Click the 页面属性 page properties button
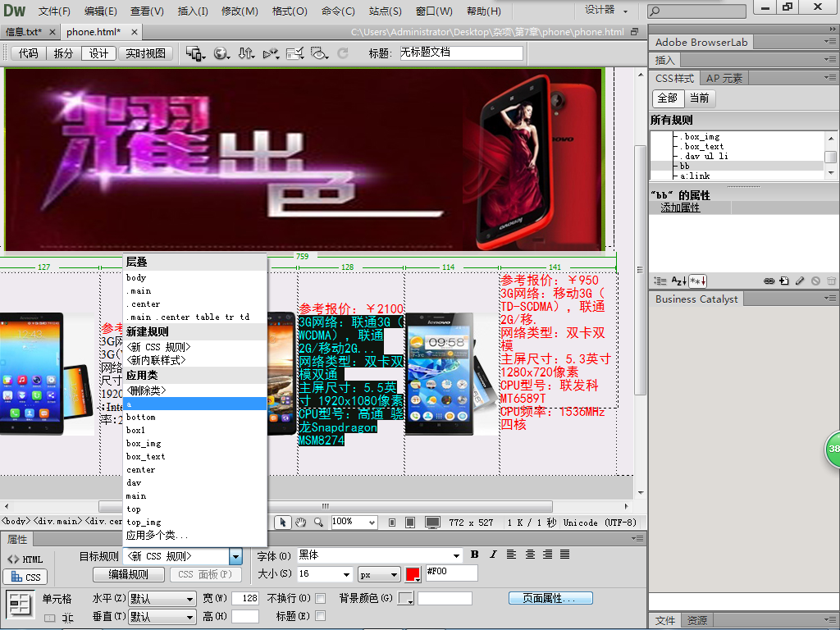This screenshot has height=630, width=840. coord(550,598)
